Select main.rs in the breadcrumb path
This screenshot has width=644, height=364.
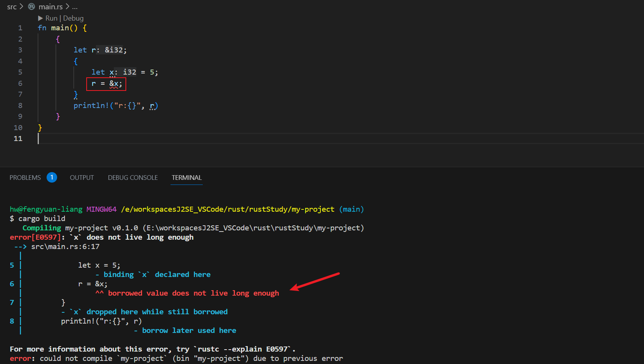pyautogui.click(x=50, y=7)
